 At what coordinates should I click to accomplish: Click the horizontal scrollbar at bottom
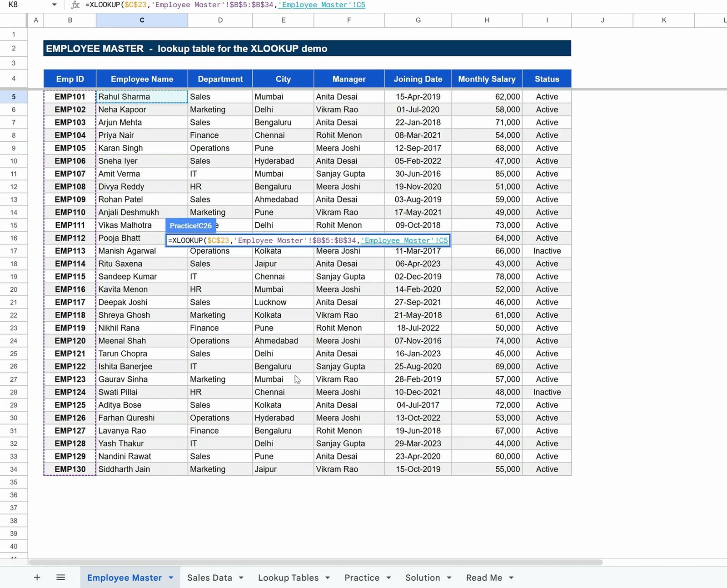point(315,562)
